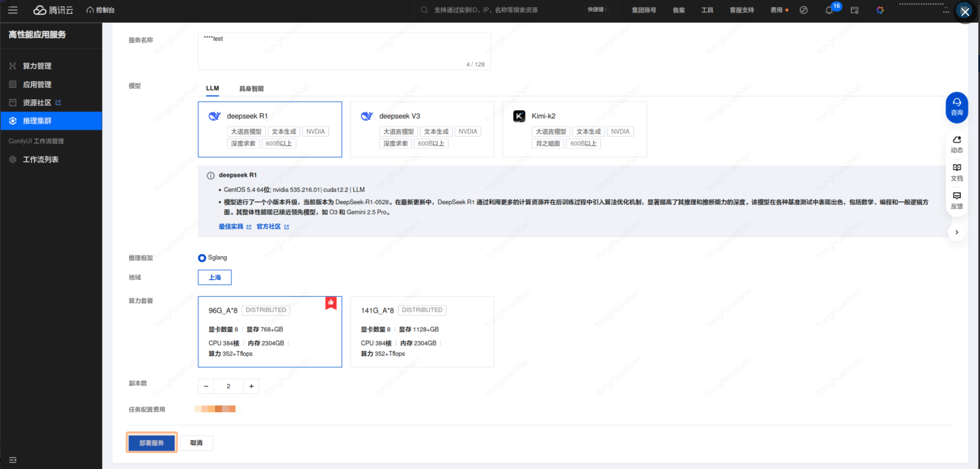This screenshot has height=469, width=980.
Task: Open 算力管理 in the sidebar
Action: (x=37, y=66)
